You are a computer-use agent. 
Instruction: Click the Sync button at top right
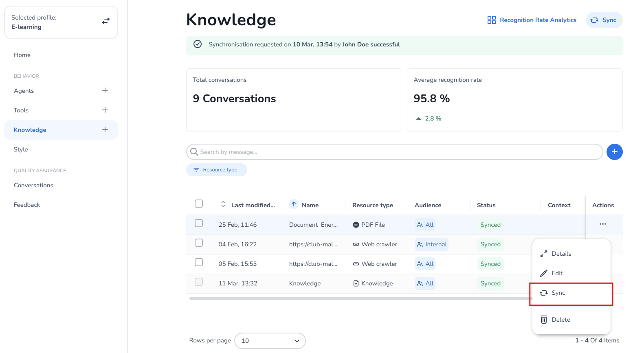click(604, 20)
